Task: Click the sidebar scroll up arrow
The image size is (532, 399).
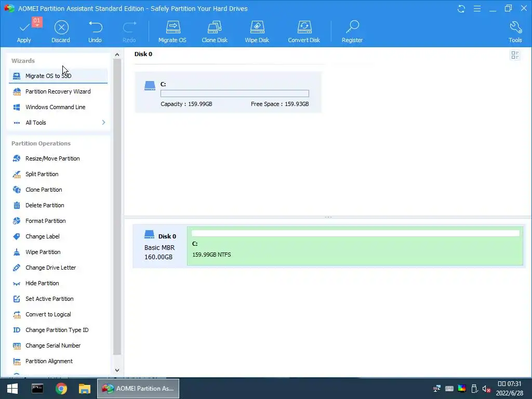Action: click(117, 55)
